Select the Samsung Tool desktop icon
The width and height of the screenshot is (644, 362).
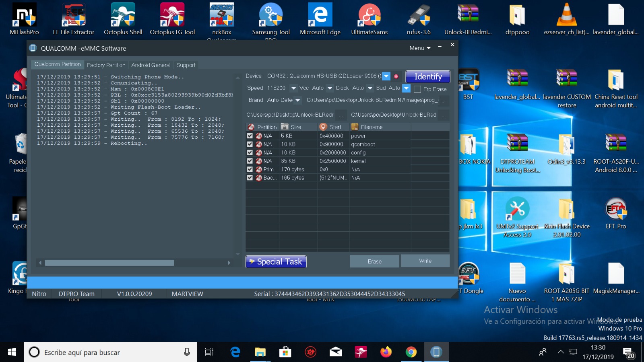pos(271,19)
